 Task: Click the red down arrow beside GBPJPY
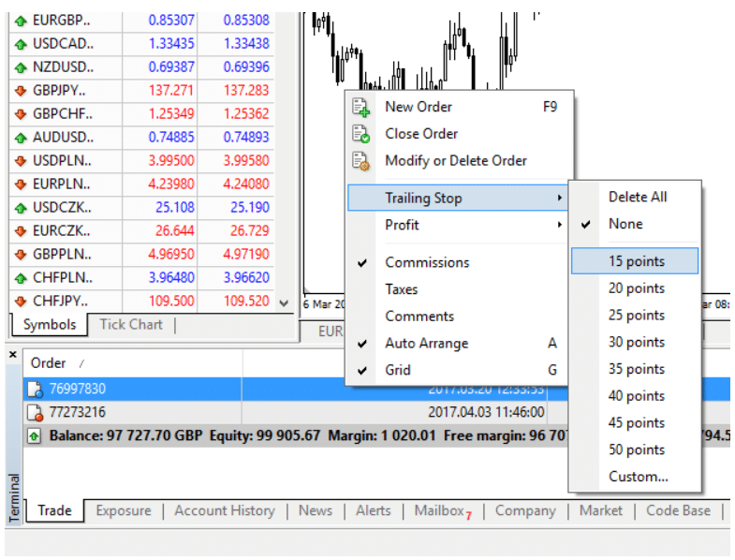pyautogui.click(x=21, y=91)
